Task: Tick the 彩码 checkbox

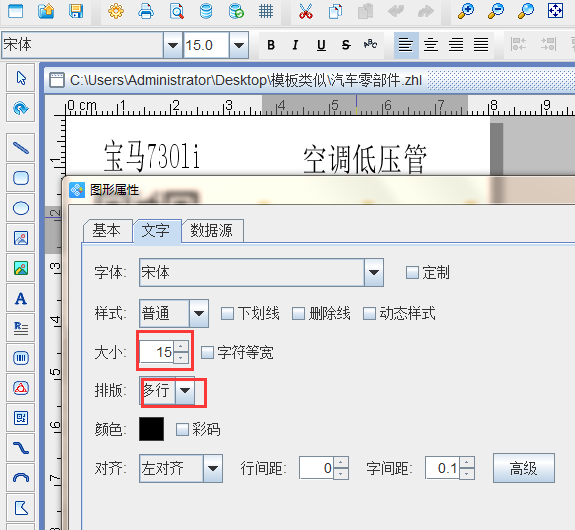Action: click(182, 429)
